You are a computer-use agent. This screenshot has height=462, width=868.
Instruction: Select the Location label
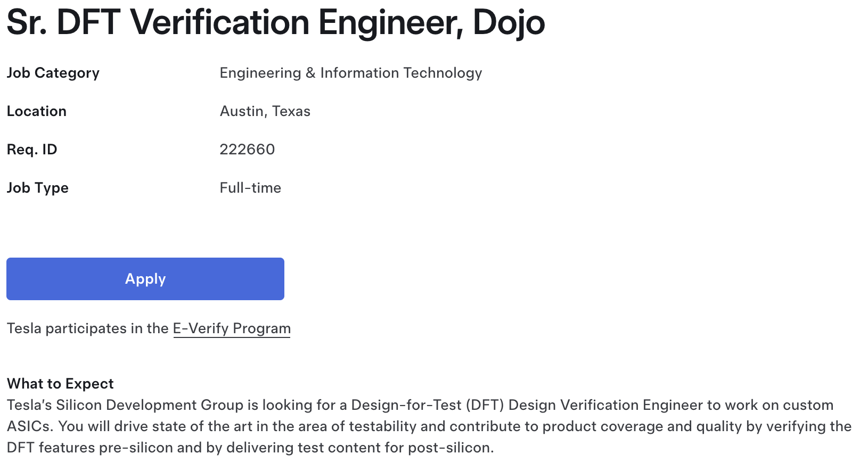click(37, 111)
